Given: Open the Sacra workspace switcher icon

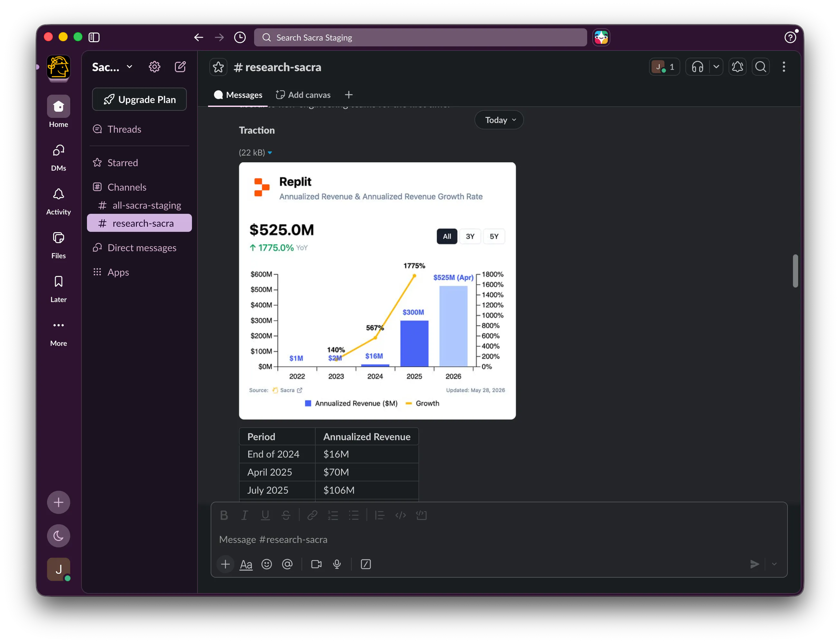Looking at the screenshot, I should click(58, 67).
